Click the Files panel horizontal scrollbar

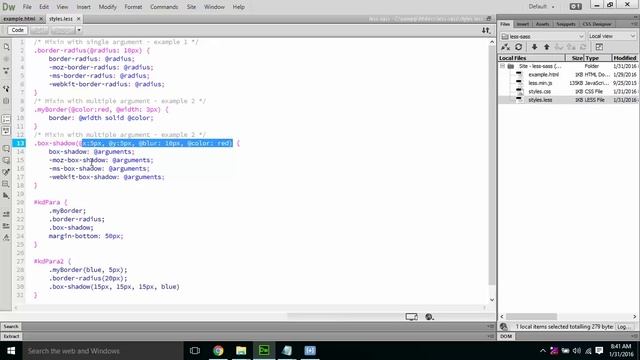531,316
